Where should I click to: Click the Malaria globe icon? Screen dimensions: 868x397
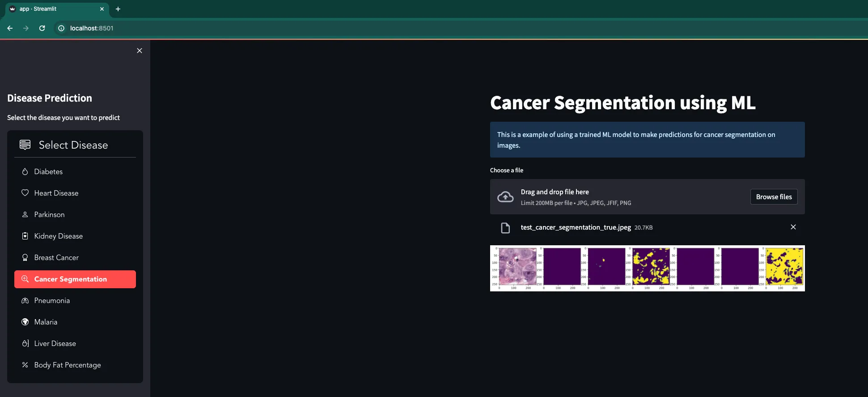(25, 322)
